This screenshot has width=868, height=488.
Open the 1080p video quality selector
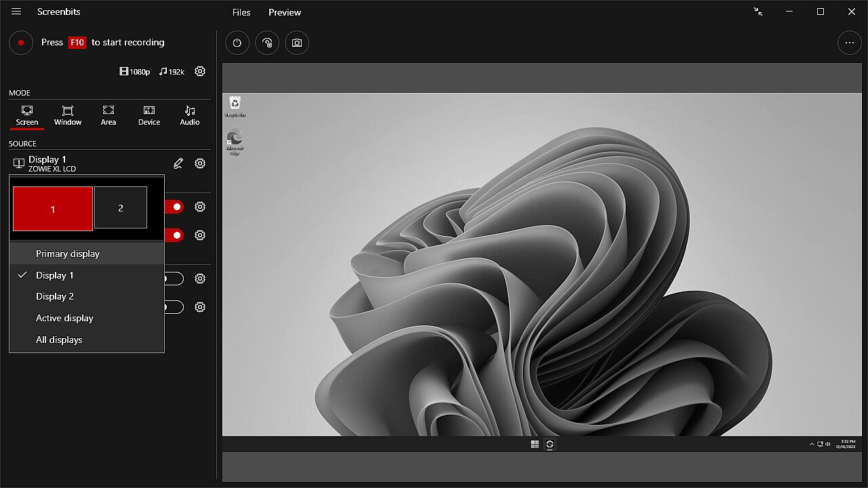(135, 71)
